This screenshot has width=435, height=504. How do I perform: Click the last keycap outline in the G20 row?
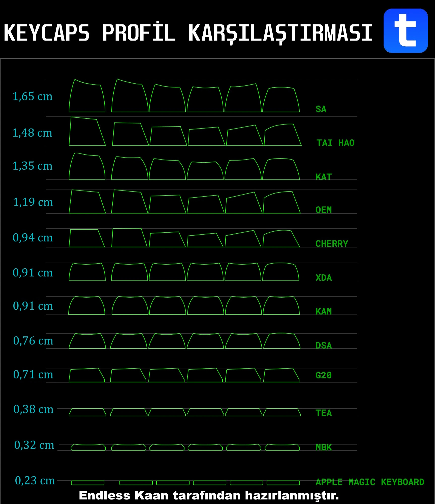(282, 375)
